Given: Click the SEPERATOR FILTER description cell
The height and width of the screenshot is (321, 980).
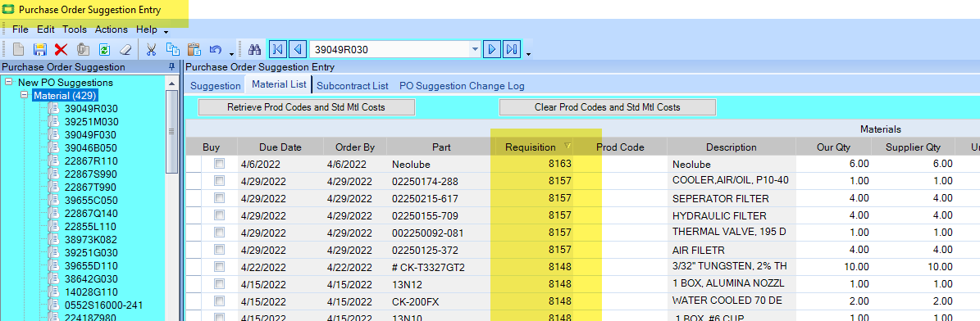Looking at the screenshot, I should 732,198.
